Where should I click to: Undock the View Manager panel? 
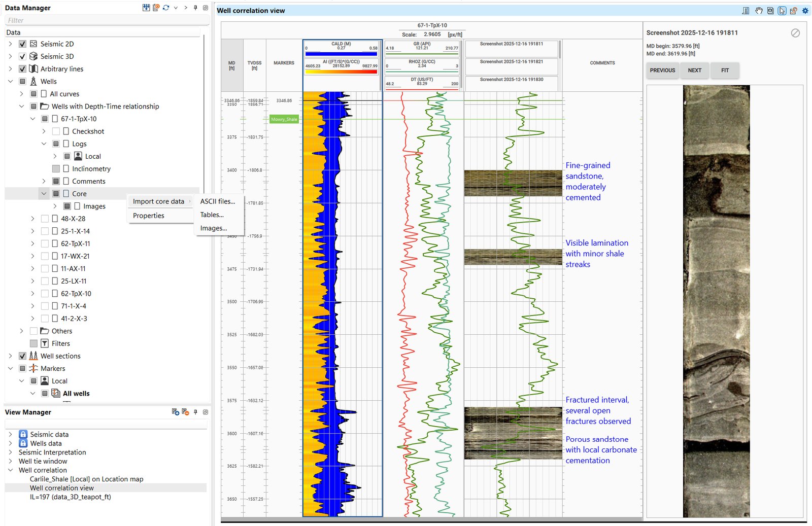tap(205, 412)
